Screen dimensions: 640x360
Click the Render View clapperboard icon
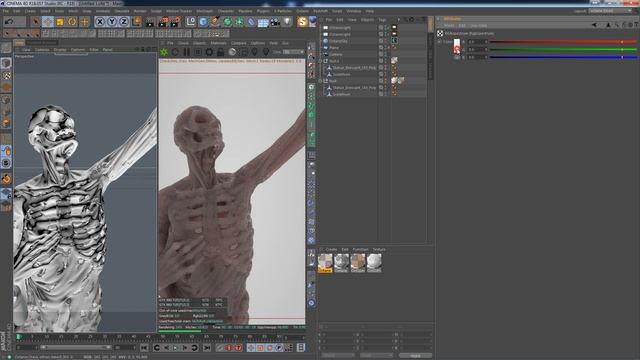[x=150, y=22]
